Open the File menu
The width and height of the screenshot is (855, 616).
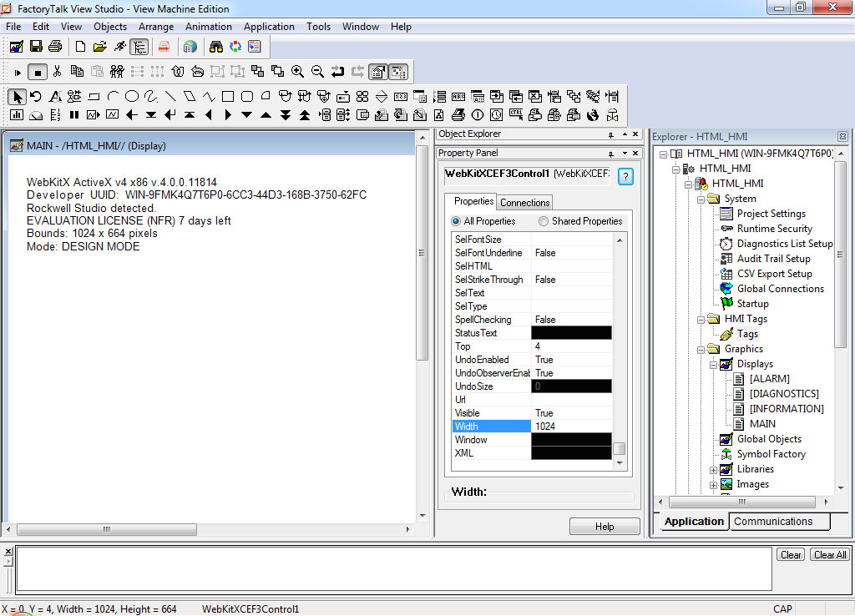click(x=13, y=27)
